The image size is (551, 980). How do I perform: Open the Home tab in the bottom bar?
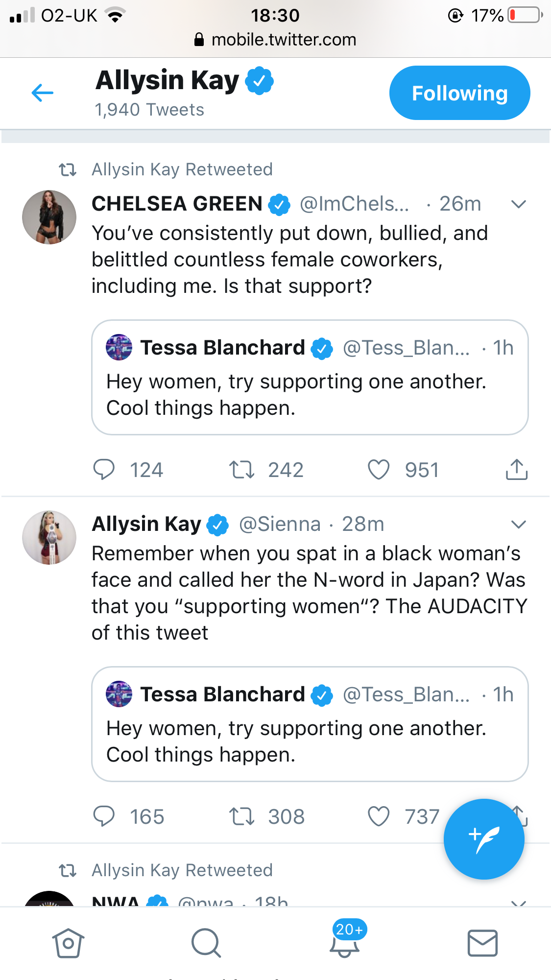click(68, 943)
